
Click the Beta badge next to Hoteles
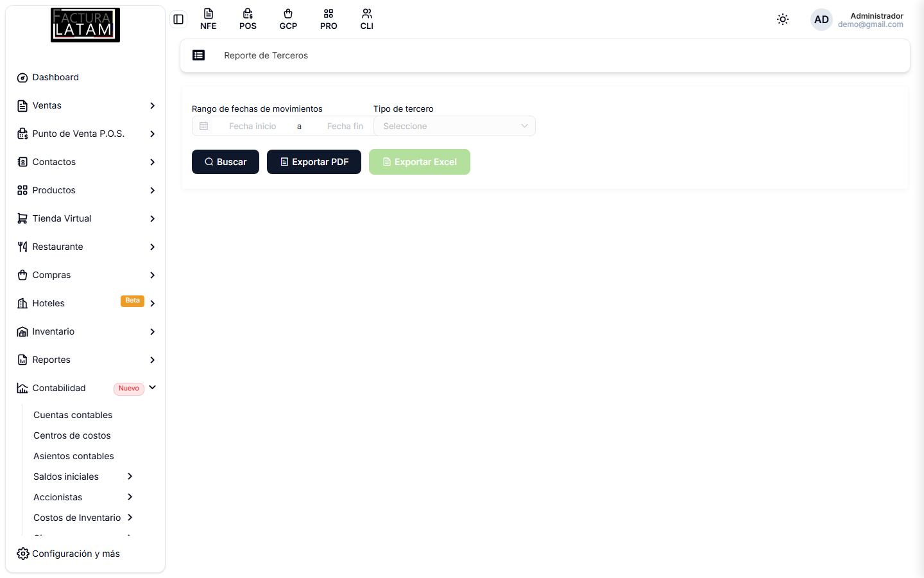[133, 301]
